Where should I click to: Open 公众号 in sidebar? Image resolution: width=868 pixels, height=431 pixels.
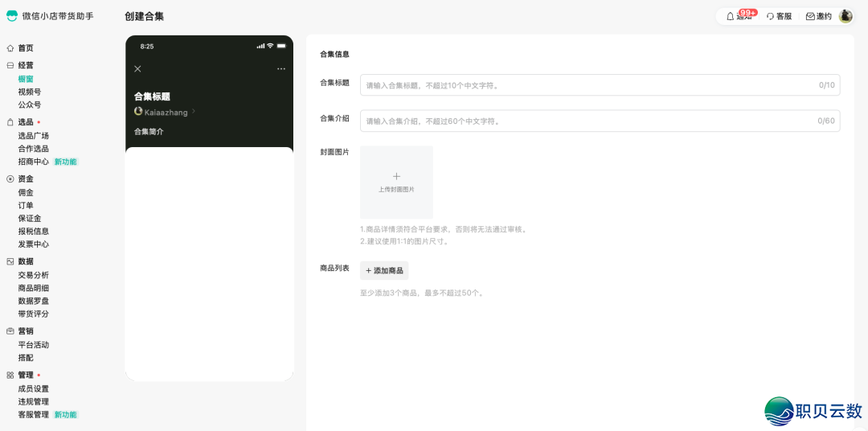(30, 105)
